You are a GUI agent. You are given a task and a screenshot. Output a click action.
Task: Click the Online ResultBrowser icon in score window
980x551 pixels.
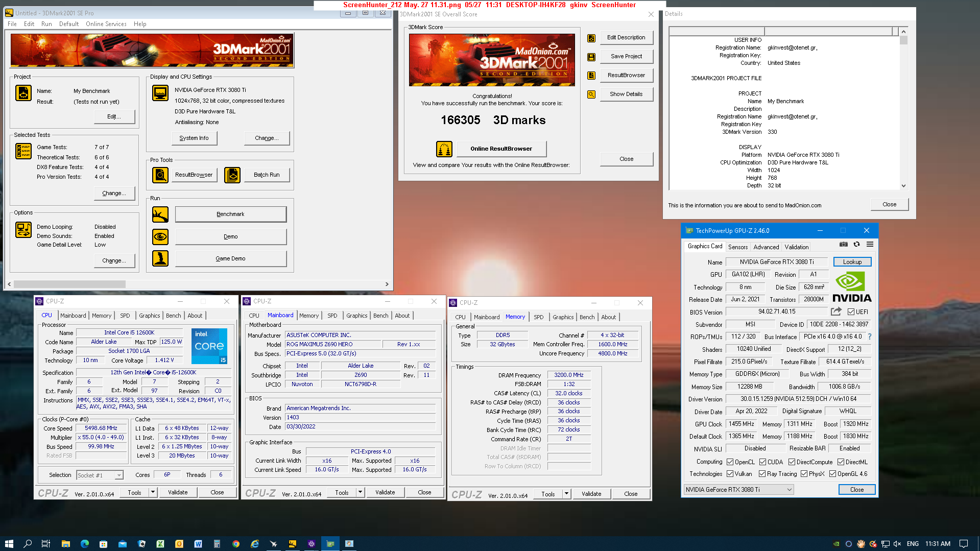444,149
